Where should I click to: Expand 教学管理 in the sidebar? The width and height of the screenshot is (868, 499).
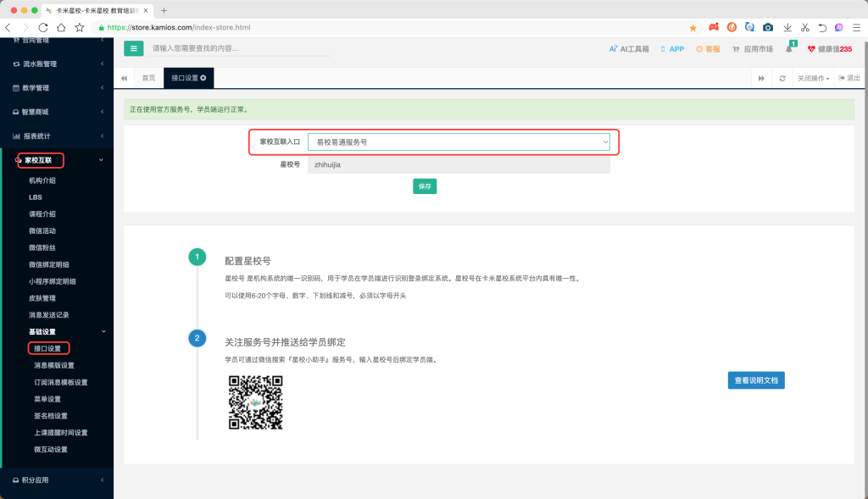(57, 88)
